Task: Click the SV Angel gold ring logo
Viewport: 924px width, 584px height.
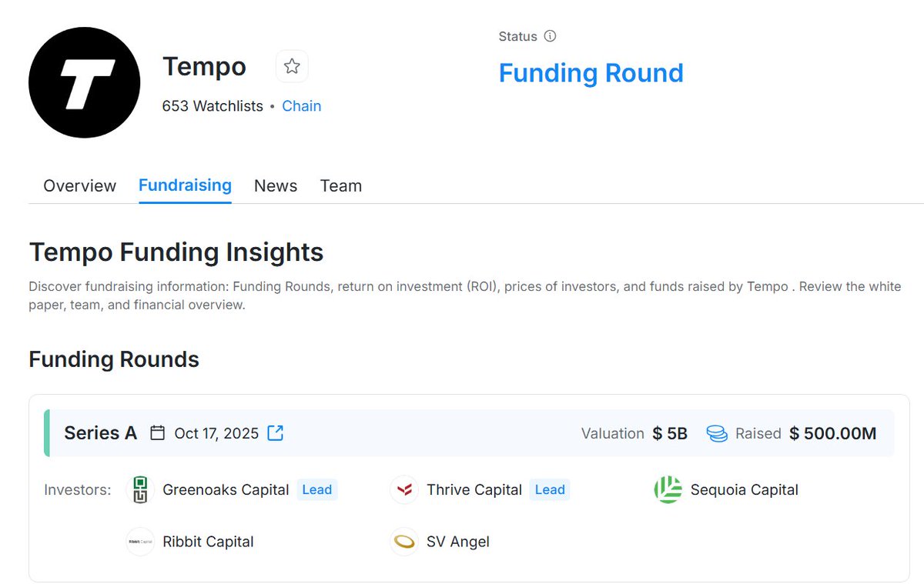Action: pos(404,542)
